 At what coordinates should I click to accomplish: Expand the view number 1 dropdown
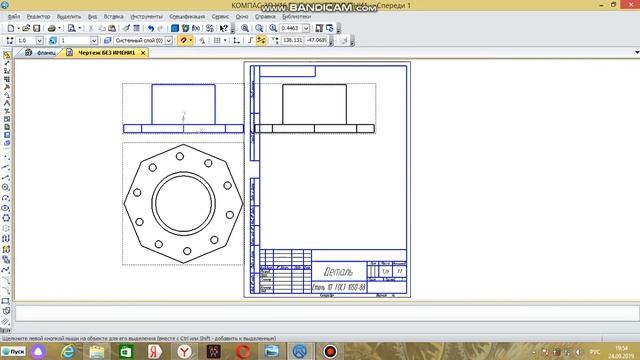pos(94,40)
